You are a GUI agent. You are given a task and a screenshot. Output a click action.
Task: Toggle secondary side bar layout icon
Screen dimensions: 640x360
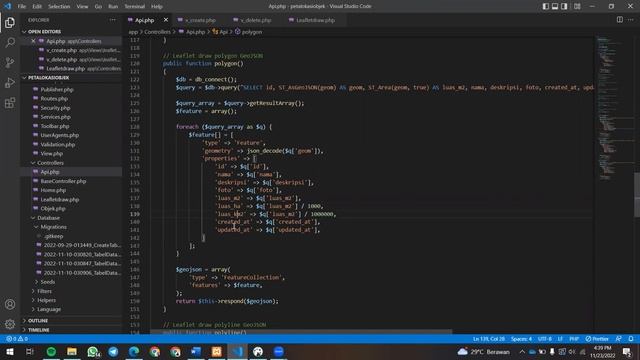tap(564, 6)
